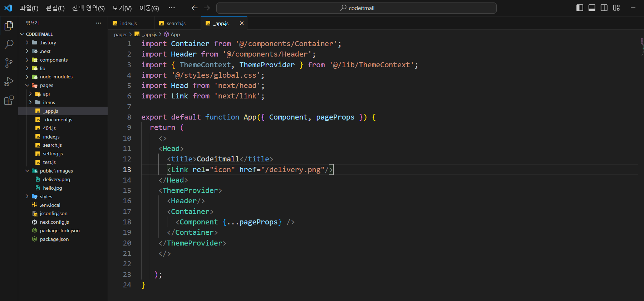Open delivery.png image file
Image resolution: width=644 pixels, height=301 pixels.
click(63, 179)
